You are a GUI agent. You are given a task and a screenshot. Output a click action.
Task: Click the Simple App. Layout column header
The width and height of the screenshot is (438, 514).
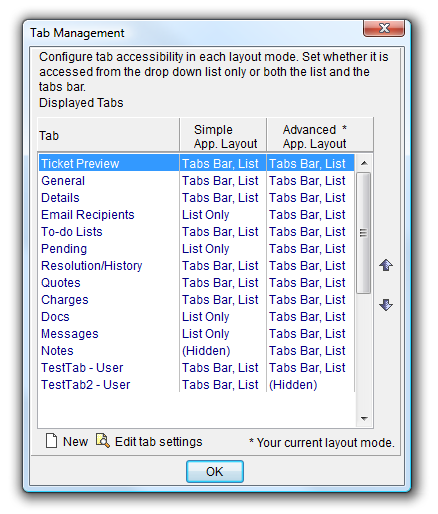[x=223, y=135]
